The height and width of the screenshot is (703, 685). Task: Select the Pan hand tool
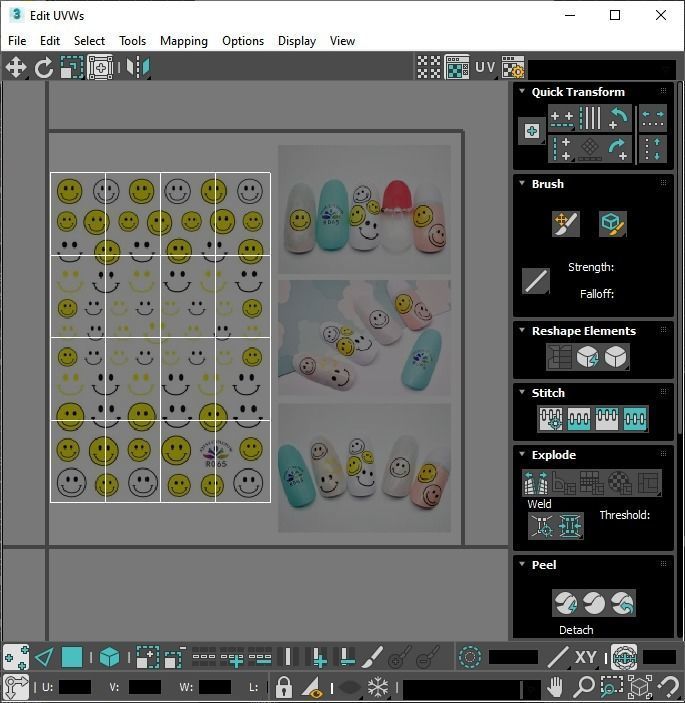pyautogui.click(x=555, y=687)
